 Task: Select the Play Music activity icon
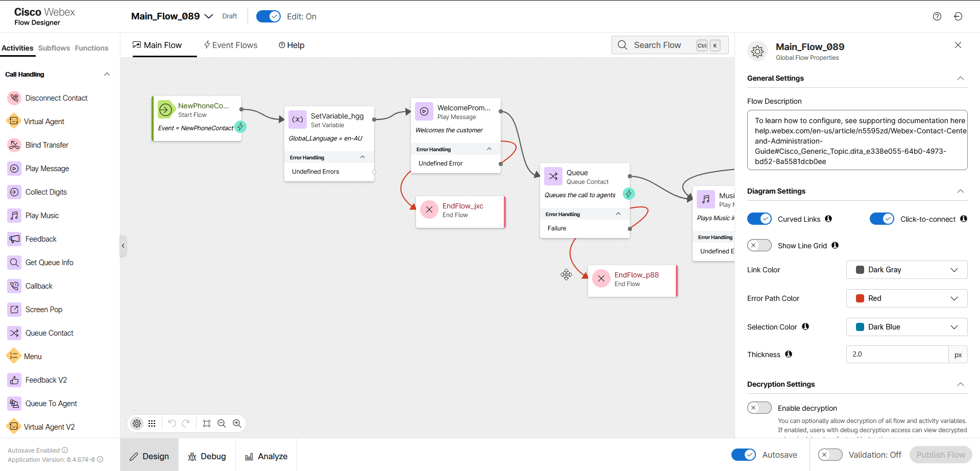click(x=14, y=216)
